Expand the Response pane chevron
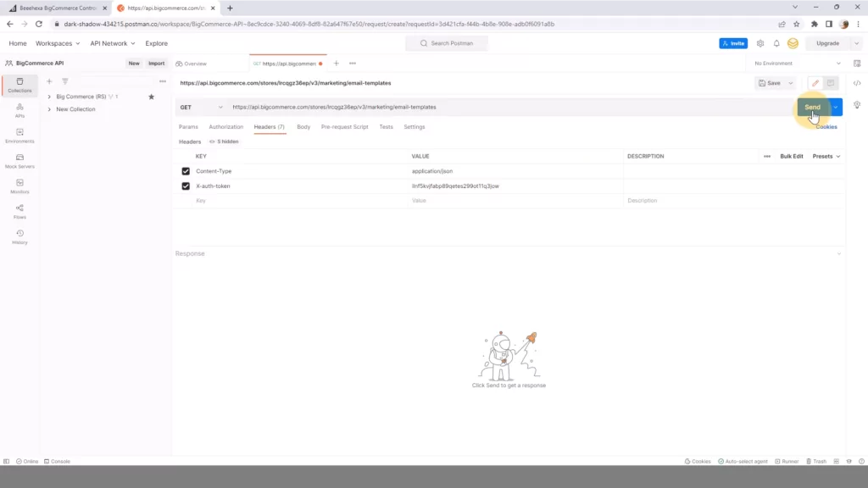Viewport: 868px width, 488px height. pos(839,254)
